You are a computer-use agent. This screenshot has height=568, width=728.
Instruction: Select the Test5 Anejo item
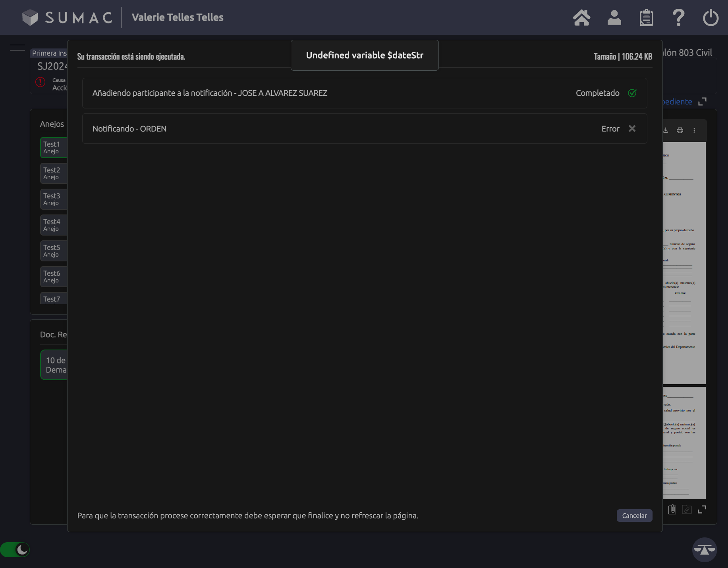[54, 251]
